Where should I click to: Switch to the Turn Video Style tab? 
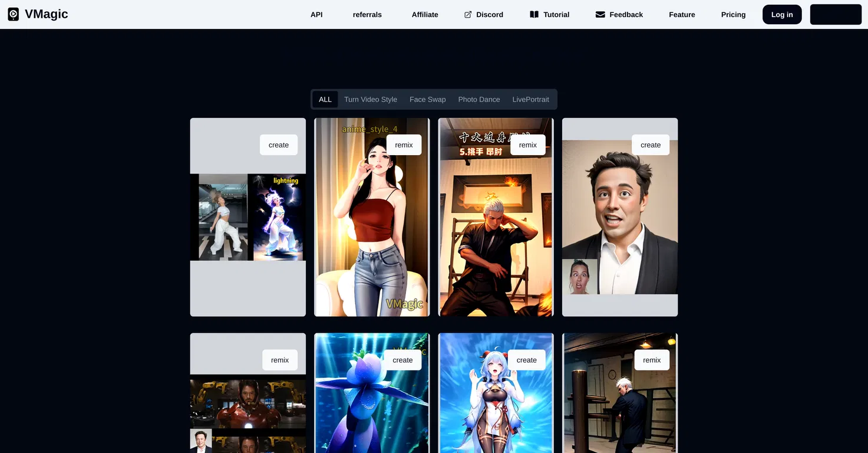[371, 99]
